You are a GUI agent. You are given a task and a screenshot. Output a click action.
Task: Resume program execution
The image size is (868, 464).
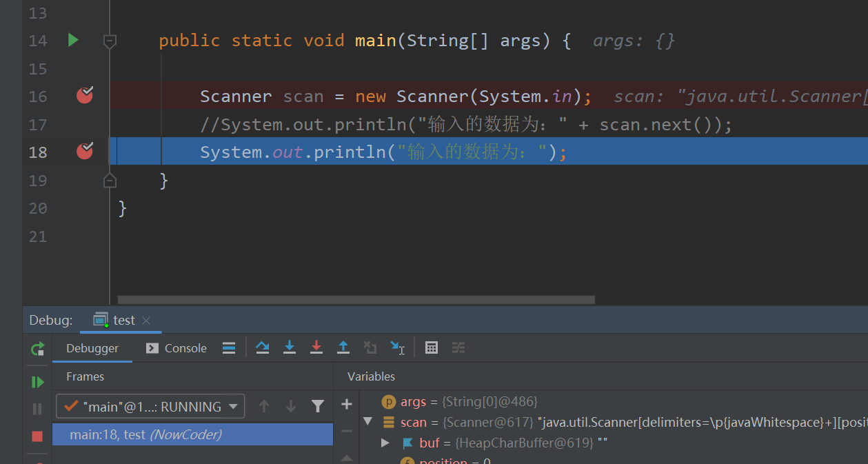38,382
